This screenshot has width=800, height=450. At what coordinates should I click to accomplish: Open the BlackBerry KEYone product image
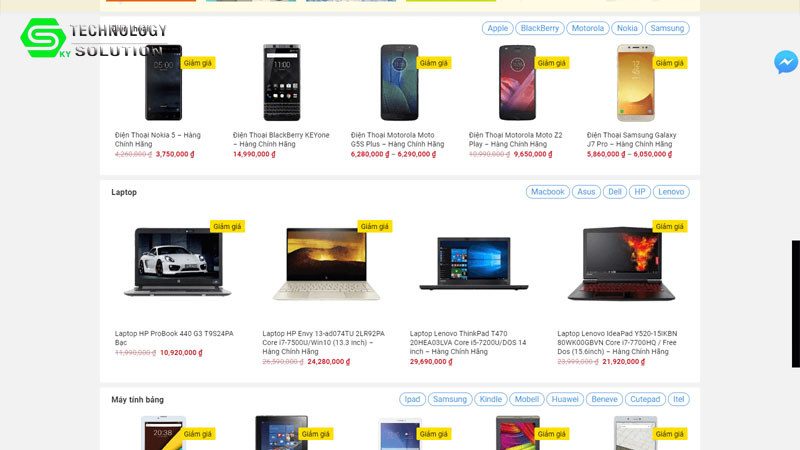tap(282, 83)
